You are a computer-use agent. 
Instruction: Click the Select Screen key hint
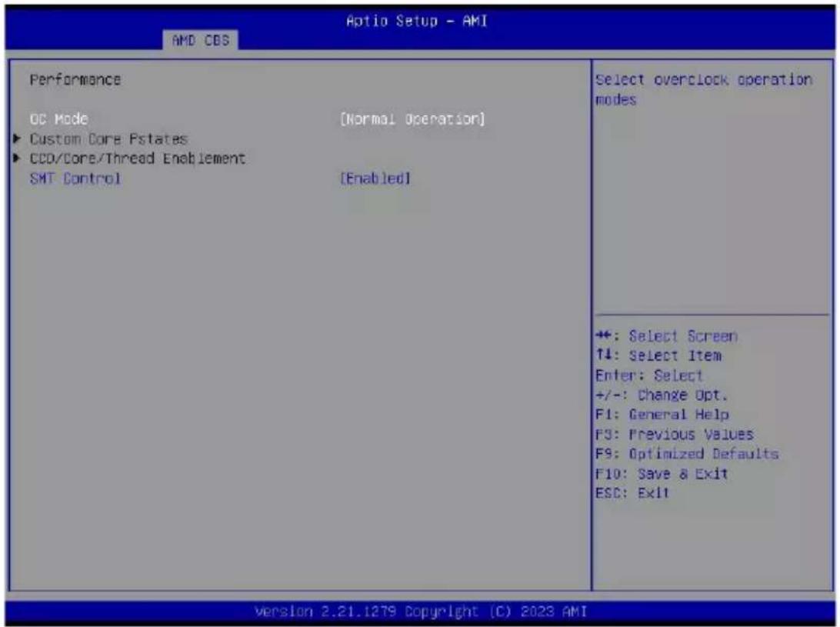pos(666,336)
